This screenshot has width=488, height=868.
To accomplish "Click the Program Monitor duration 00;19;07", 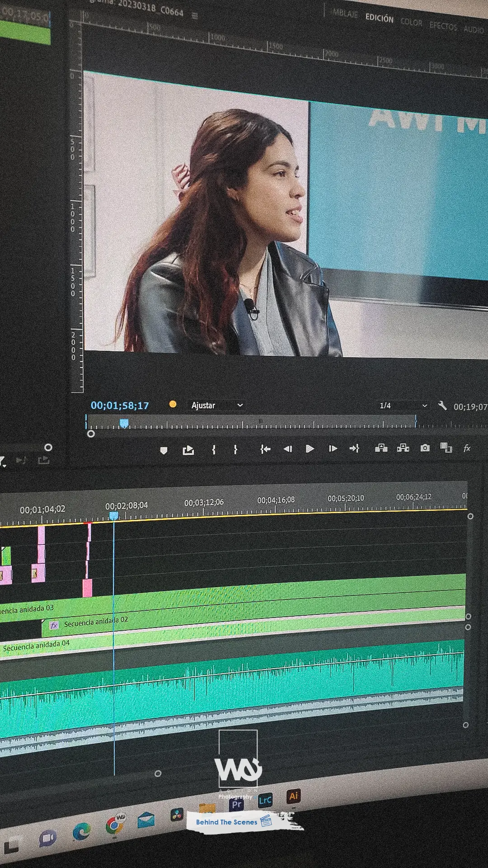I will 470,407.
